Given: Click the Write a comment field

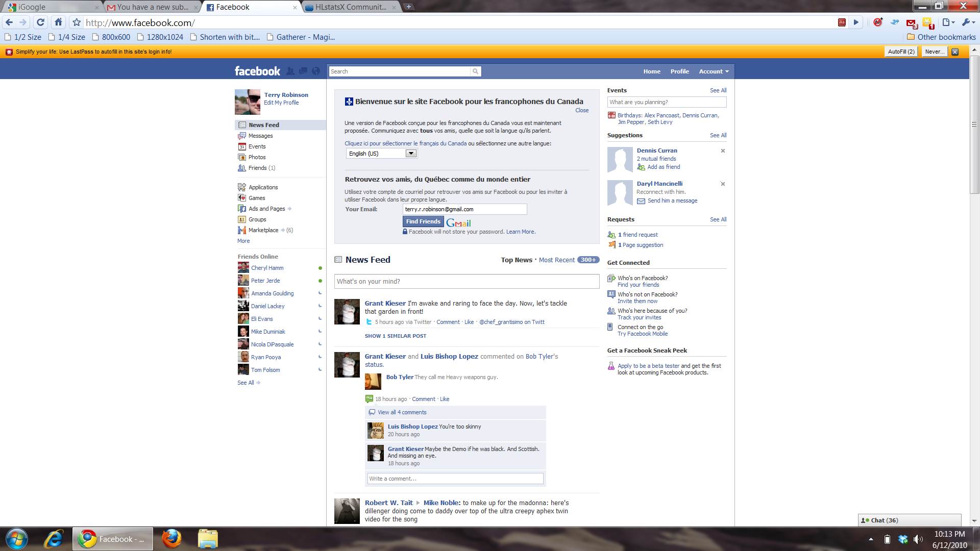Looking at the screenshot, I should [x=455, y=479].
